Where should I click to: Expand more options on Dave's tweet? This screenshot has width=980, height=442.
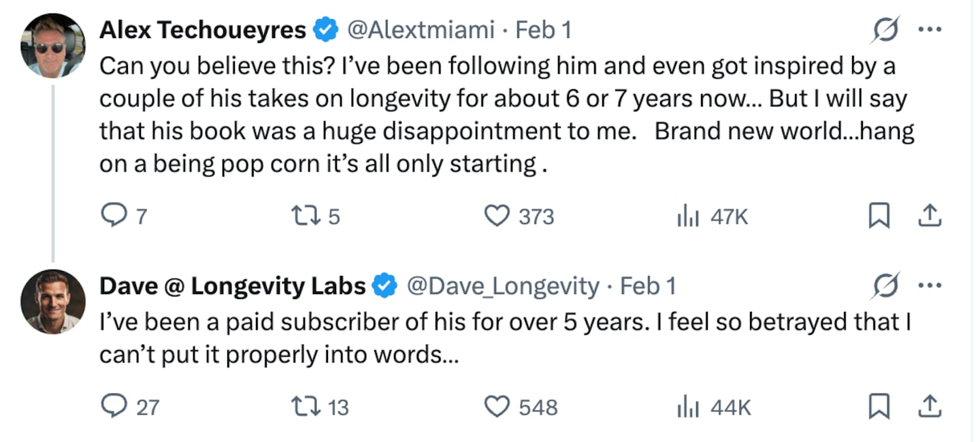click(x=930, y=286)
